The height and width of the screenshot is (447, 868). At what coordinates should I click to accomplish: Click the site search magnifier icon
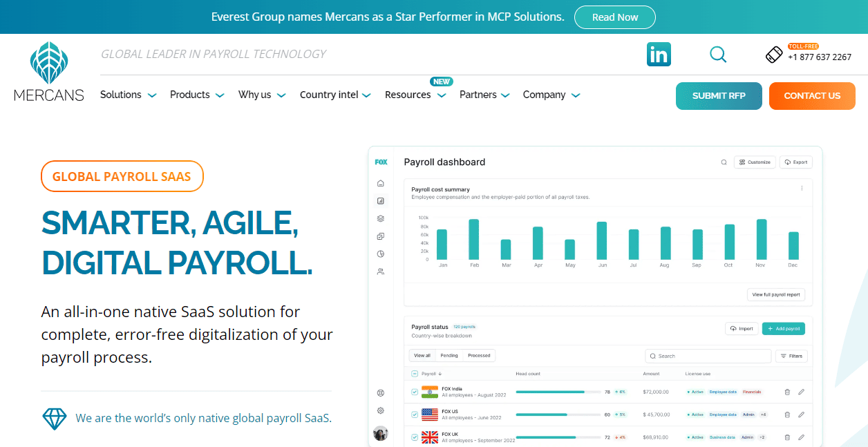click(718, 55)
